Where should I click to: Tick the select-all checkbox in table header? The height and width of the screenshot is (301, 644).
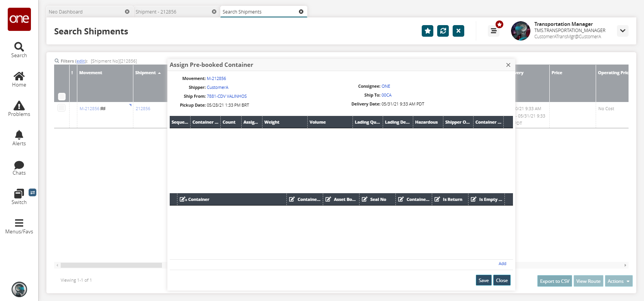point(62,96)
